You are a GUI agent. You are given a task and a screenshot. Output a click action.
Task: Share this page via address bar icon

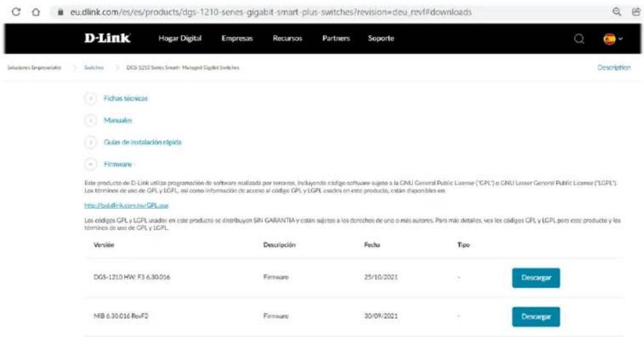point(635,11)
